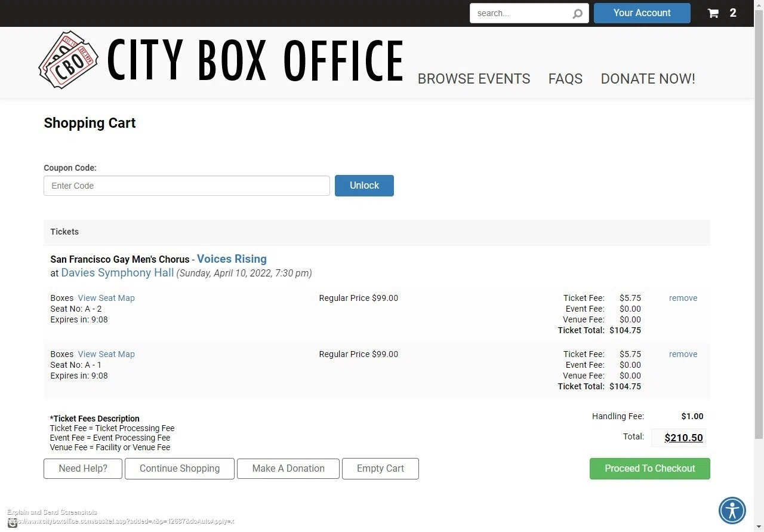Open the Davies Symphony Hall venue link
This screenshot has height=532, width=764.
[x=118, y=273]
